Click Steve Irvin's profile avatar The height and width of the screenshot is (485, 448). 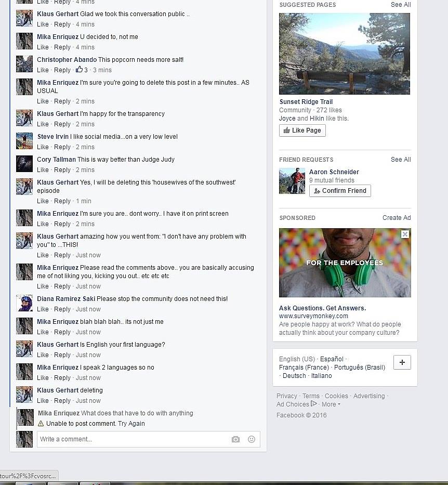coord(24,141)
